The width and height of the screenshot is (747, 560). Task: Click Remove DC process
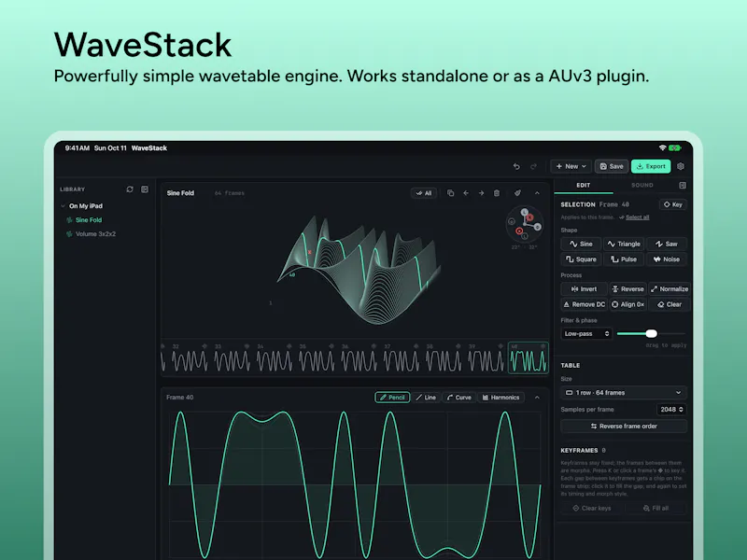coord(585,304)
